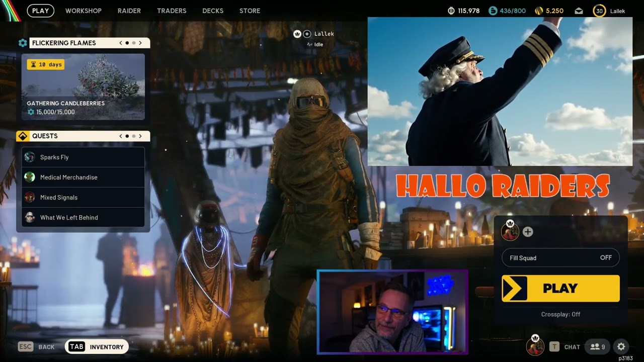Select the first Flickering Flames page dot
644x362 pixels.
127,43
